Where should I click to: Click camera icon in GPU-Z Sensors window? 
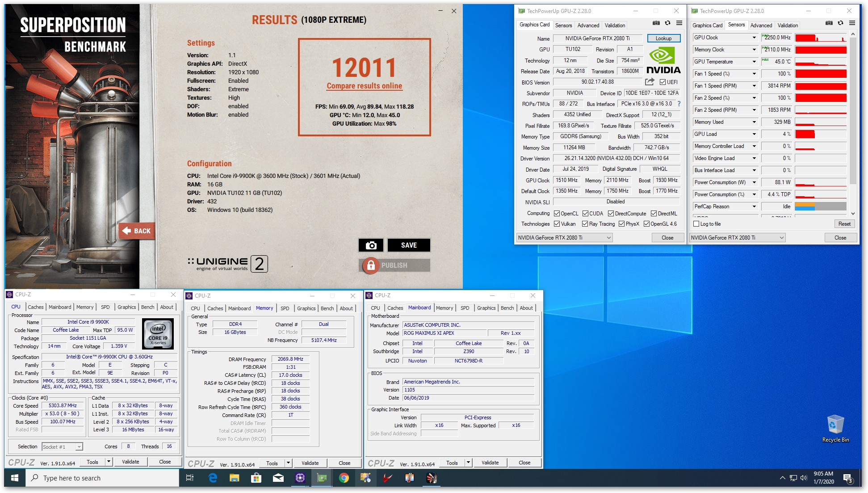(829, 23)
